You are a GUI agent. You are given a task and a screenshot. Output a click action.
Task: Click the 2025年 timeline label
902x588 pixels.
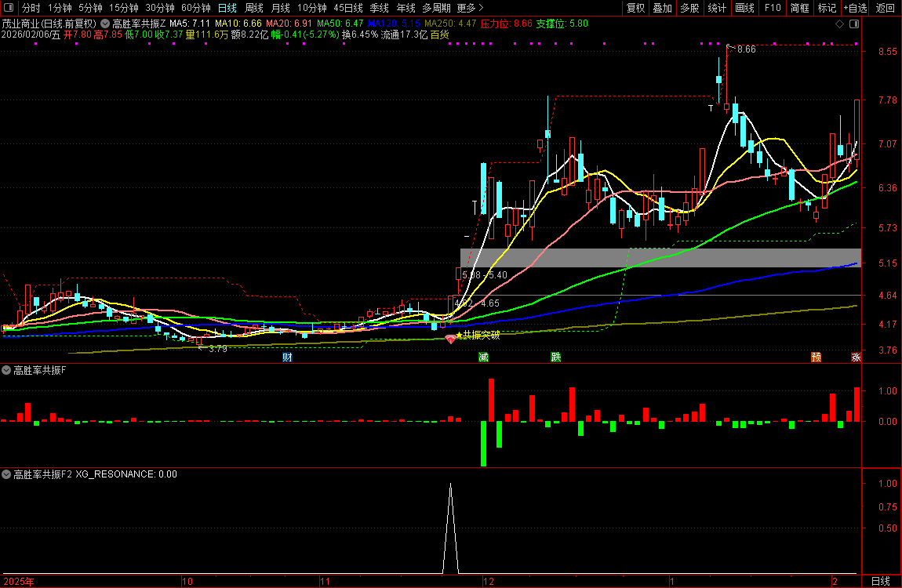18,581
